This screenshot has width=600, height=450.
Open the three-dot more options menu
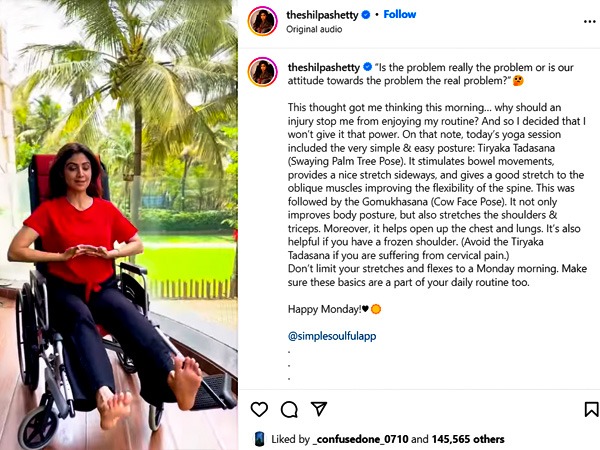coord(590,21)
